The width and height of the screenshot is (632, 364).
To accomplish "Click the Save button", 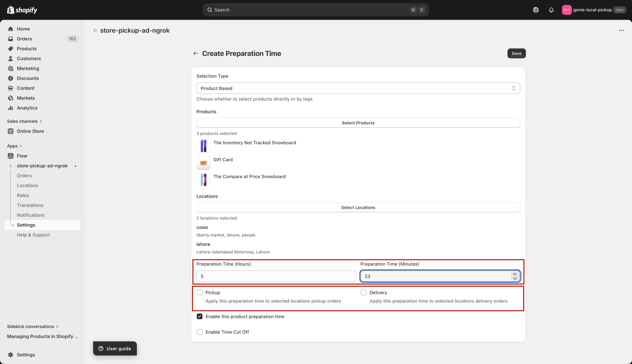I will pyautogui.click(x=516, y=53).
